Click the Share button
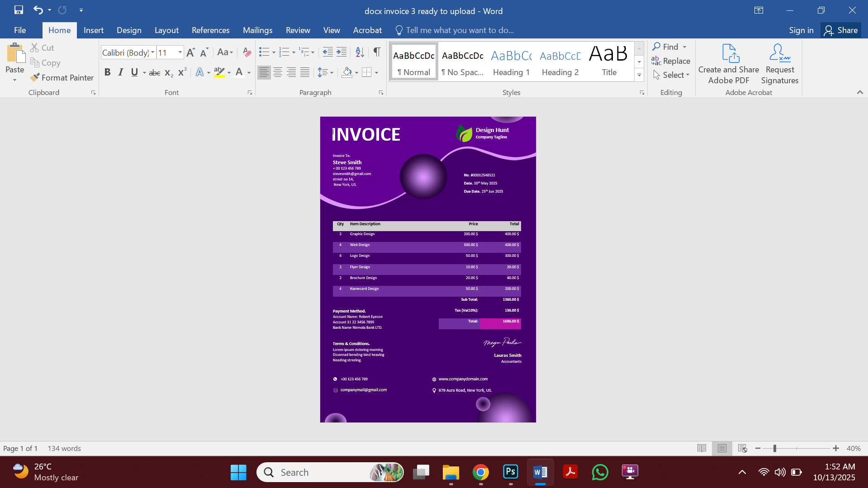This screenshot has height=488, width=868. point(841,30)
